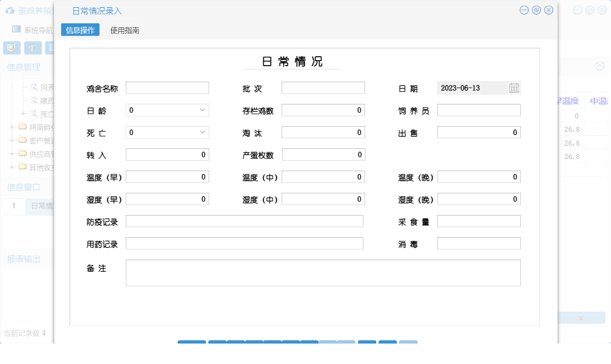
Task: Switch to the 使用指南 tab
Action: click(125, 31)
